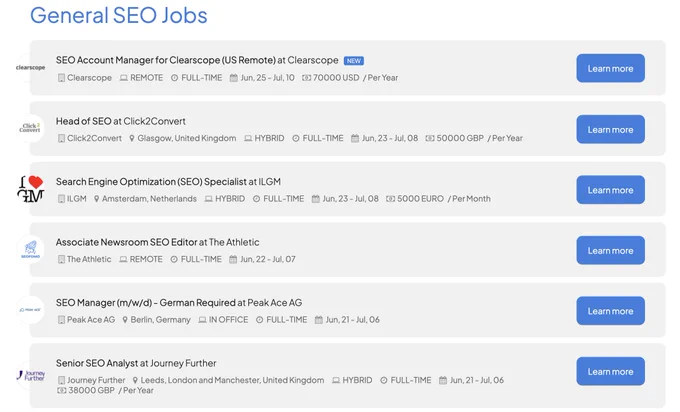Open SEO Manager German Required at Peak Ace title
This screenshot has height=412, width=680.
[179, 303]
